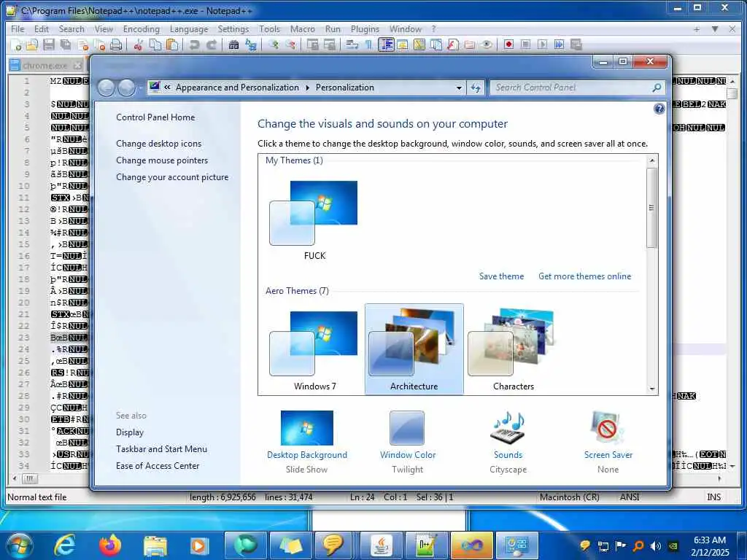The image size is (747, 560).
Task: Open the Macro menu in Notepad++
Action: tap(303, 29)
